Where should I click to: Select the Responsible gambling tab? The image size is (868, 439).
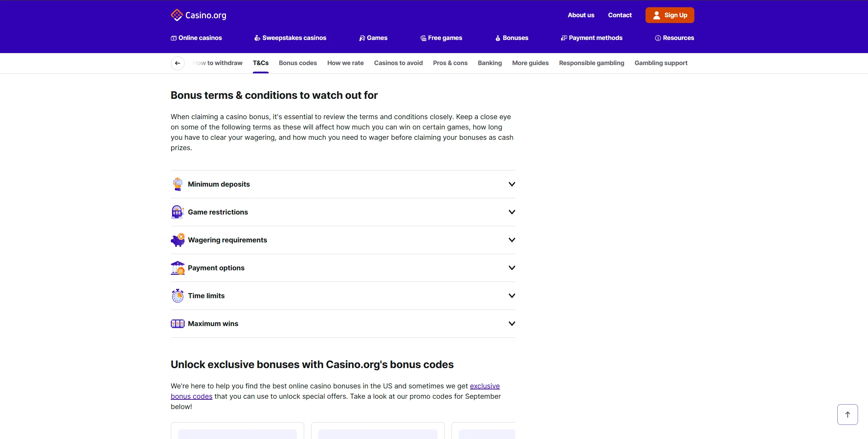pos(592,63)
